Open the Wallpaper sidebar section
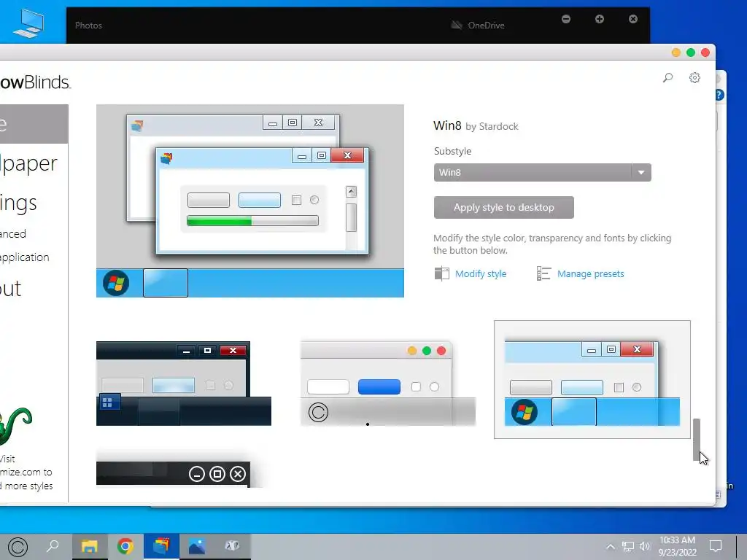This screenshot has height=560, width=747. click(x=29, y=163)
